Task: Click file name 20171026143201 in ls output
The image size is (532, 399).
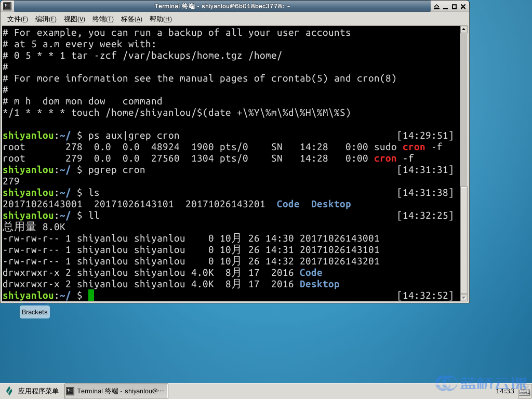Action: [x=225, y=204]
